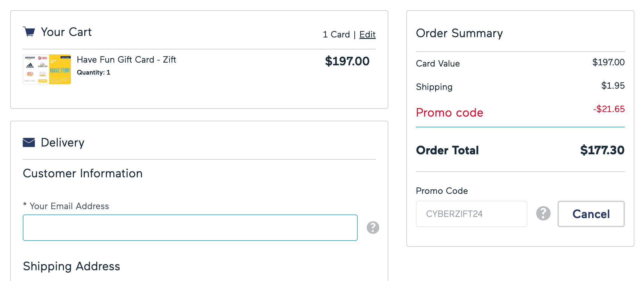
Task: Click the Customer Information heading
Action: coord(83,173)
